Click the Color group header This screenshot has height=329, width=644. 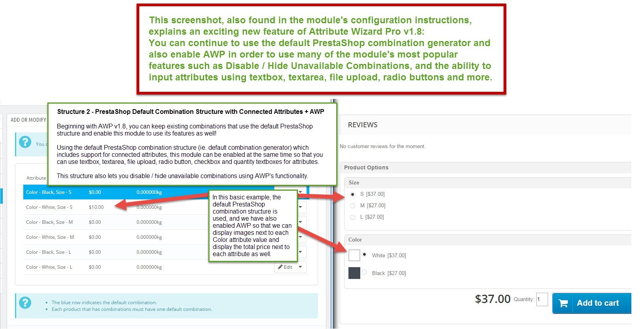(x=488, y=240)
